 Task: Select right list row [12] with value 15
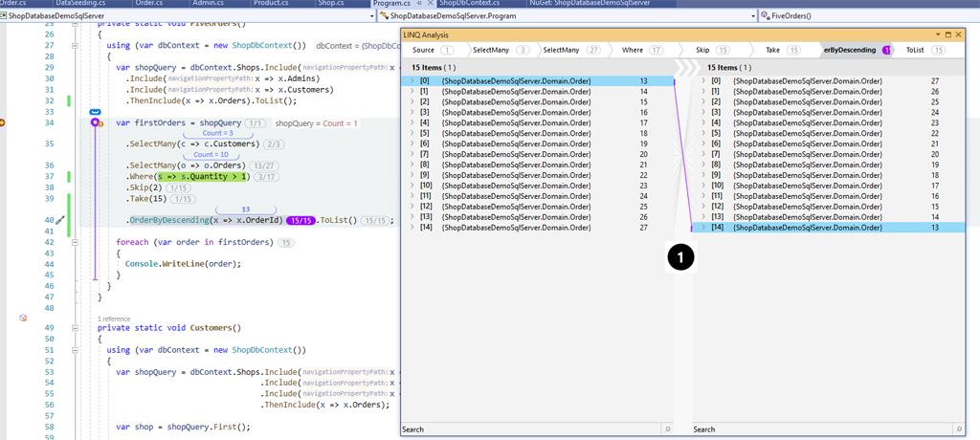pyautogui.click(x=830, y=207)
